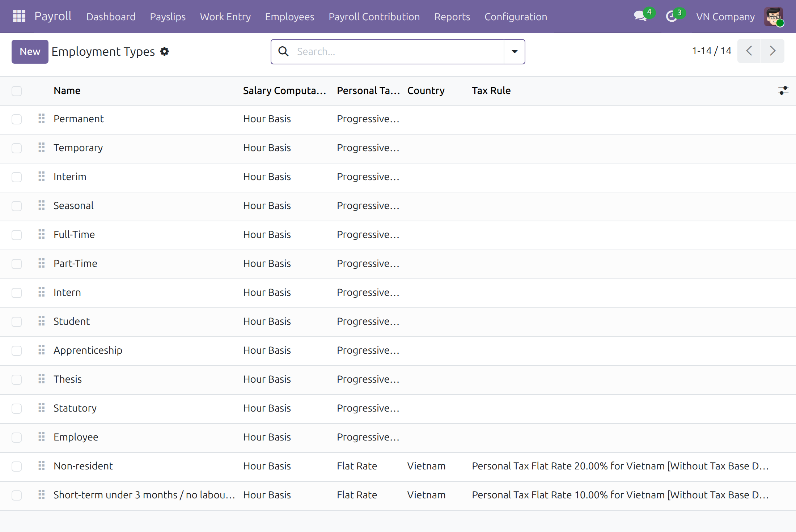Check the Temporary row checkbox
Image resolution: width=796 pixels, height=532 pixels.
[x=17, y=148]
